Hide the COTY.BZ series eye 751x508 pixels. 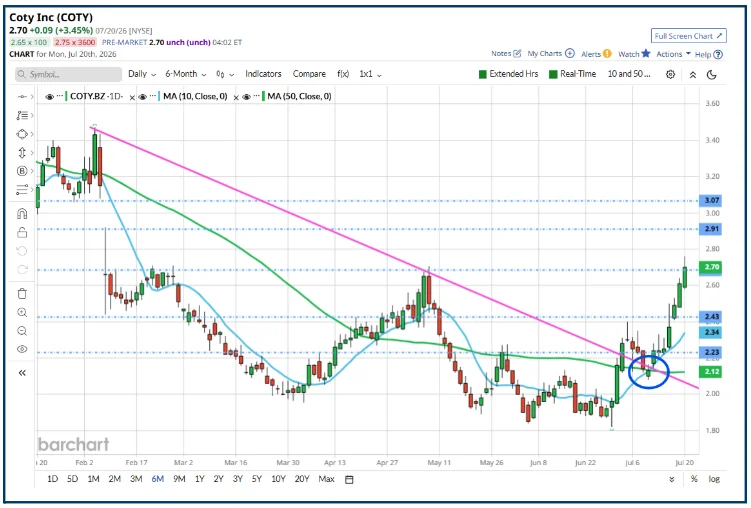[x=49, y=97]
